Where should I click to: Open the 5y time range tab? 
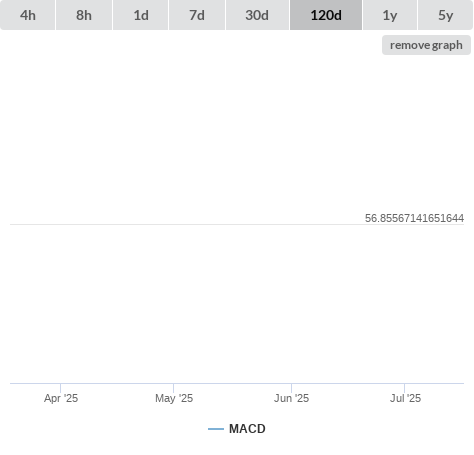click(x=446, y=15)
